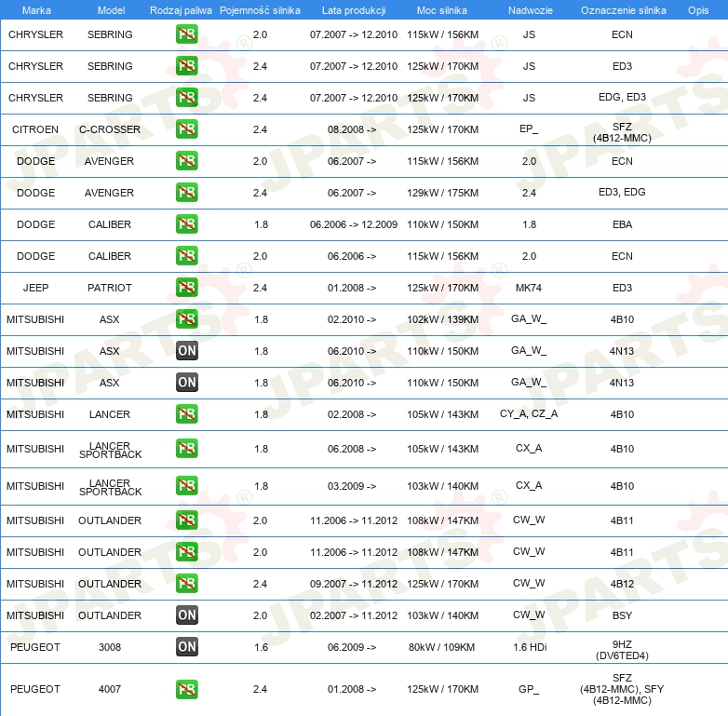This screenshot has height=716, width=728.
Task: Select the Marka column header
Action: [36, 10]
